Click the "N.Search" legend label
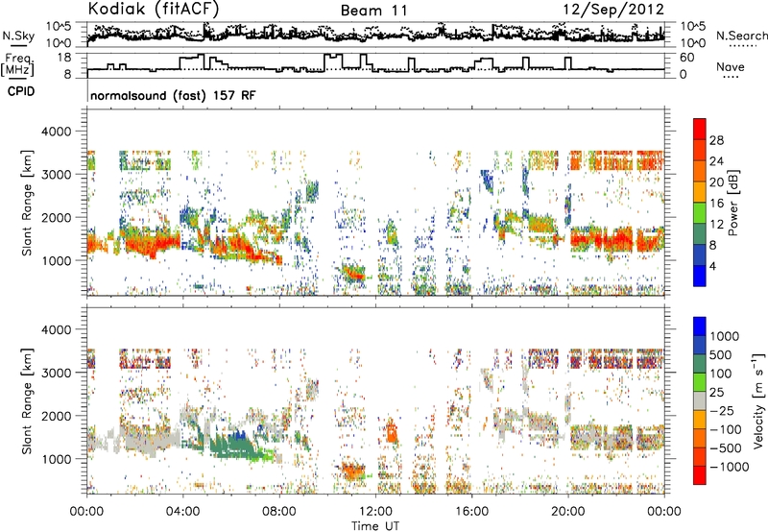The height and width of the screenshot is (532, 768). (742, 36)
